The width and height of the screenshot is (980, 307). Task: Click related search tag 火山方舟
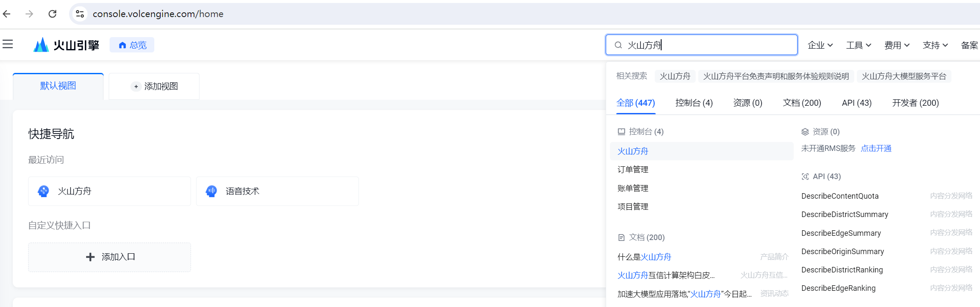[x=675, y=76]
